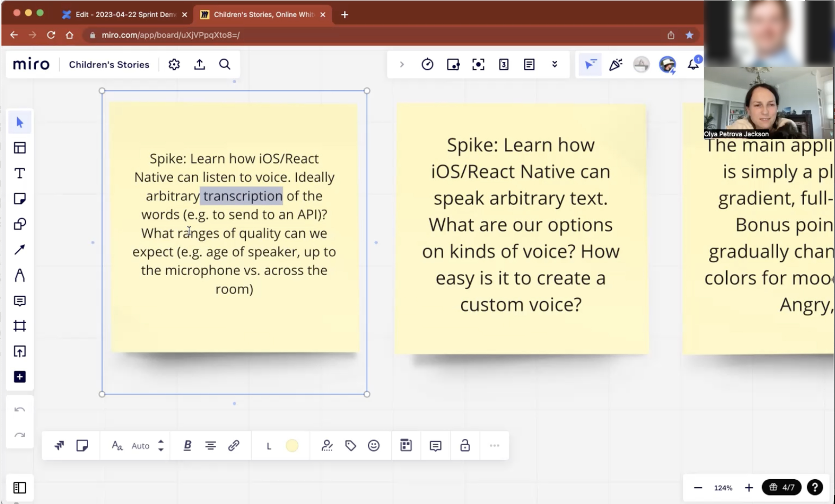Click the Children's Stories board title

[x=109, y=64]
